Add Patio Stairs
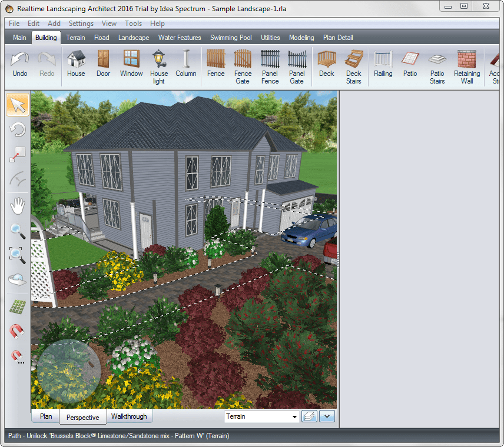Screen dimensions: 504x447 (x=437, y=67)
